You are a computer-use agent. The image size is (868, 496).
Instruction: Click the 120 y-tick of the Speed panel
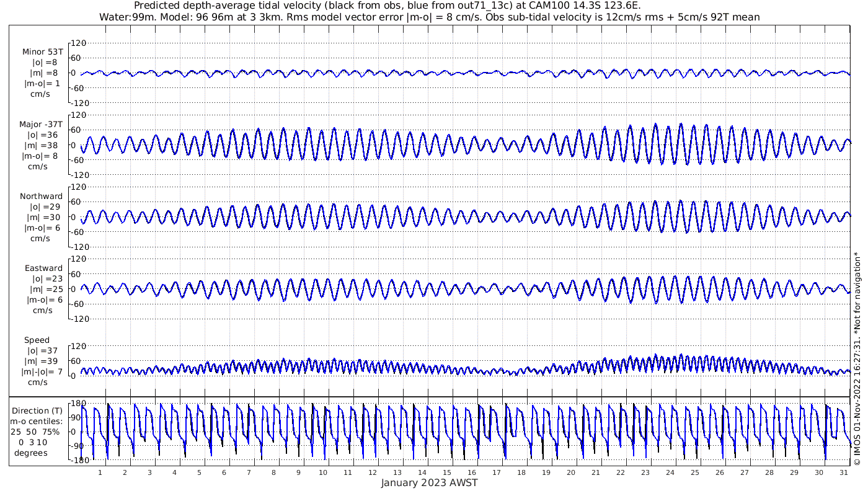tap(78, 345)
